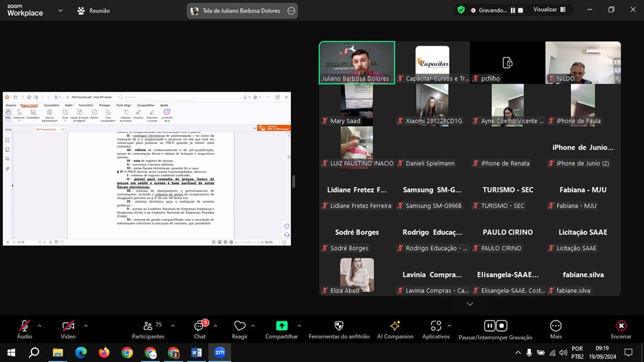Click the Reunião tab at top
Image resolution: width=644 pixels, height=362 pixels.
click(x=93, y=10)
